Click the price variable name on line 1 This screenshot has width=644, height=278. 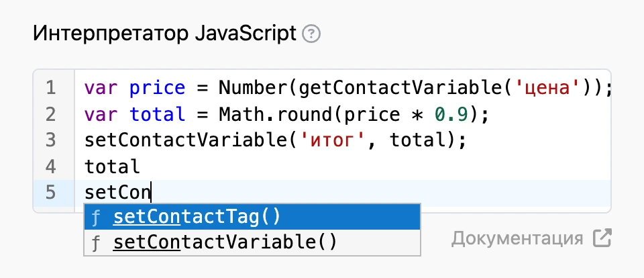[x=157, y=89]
